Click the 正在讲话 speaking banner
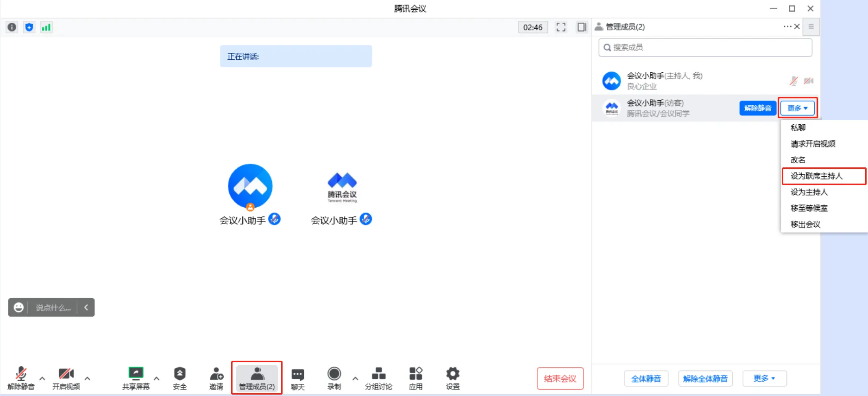This screenshot has width=868, height=396. [x=296, y=56]
